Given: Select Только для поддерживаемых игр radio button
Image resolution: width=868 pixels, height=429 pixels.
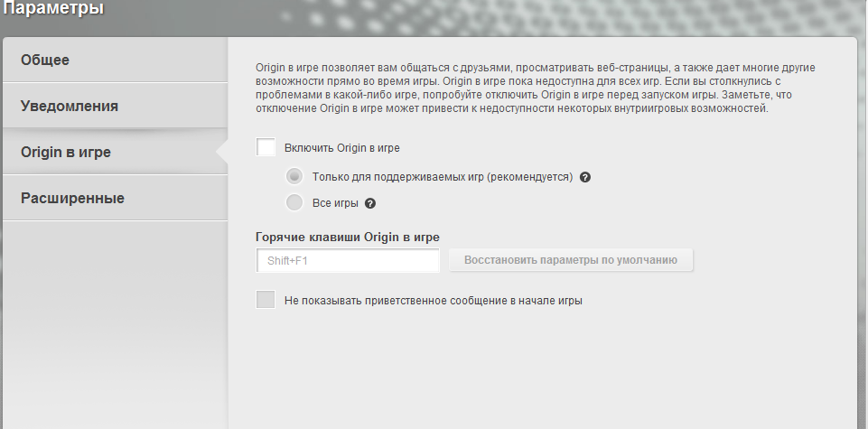Looking at the screenshot, I should pyautogui.click(x=294, y=177).
